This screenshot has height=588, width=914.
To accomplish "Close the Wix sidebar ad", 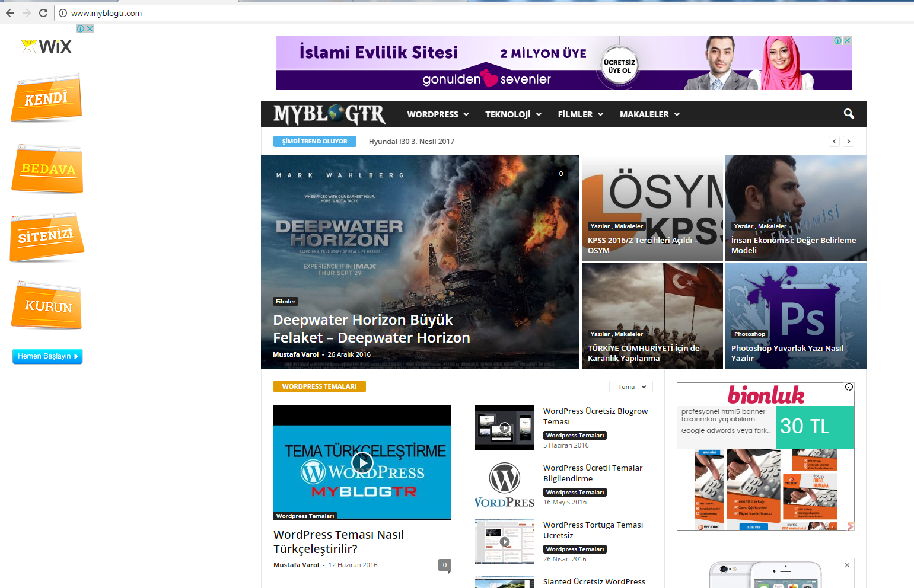I will [90, 28].
